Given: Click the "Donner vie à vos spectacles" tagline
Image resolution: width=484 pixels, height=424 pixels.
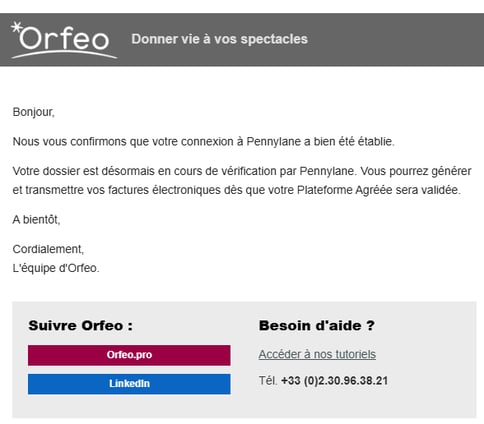Looking at the screenshot, I should pos(219,39).
